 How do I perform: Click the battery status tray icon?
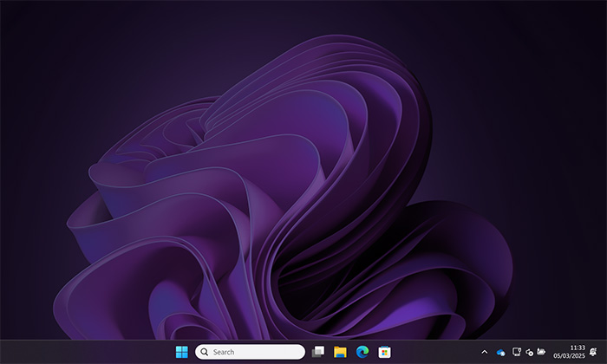(541, 352)
